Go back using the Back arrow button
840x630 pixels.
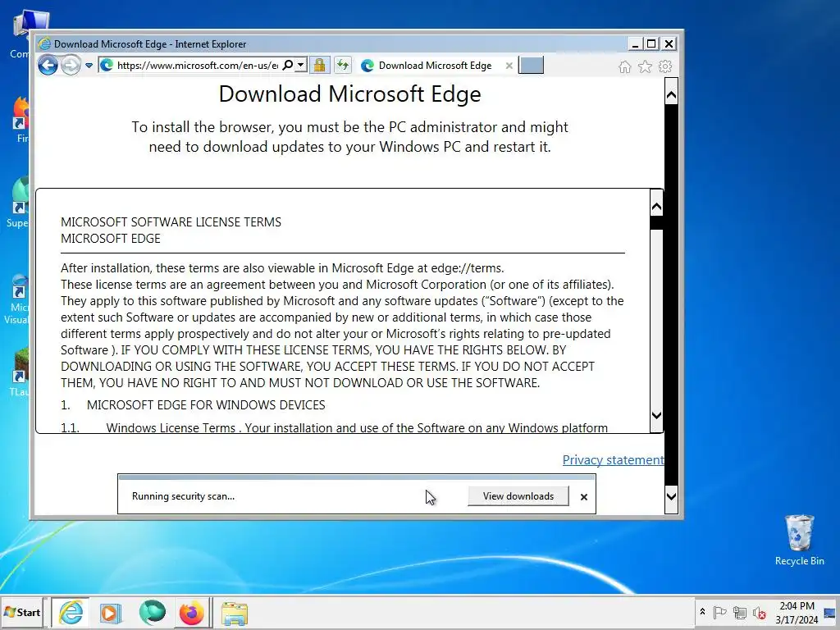(48, 66)
